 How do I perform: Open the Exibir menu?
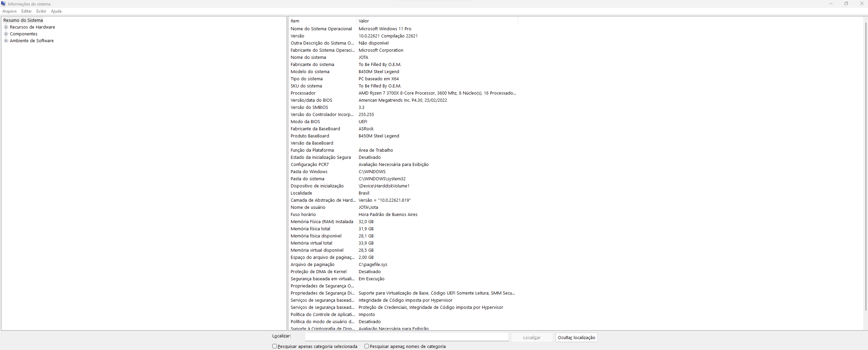pos(41,11)
